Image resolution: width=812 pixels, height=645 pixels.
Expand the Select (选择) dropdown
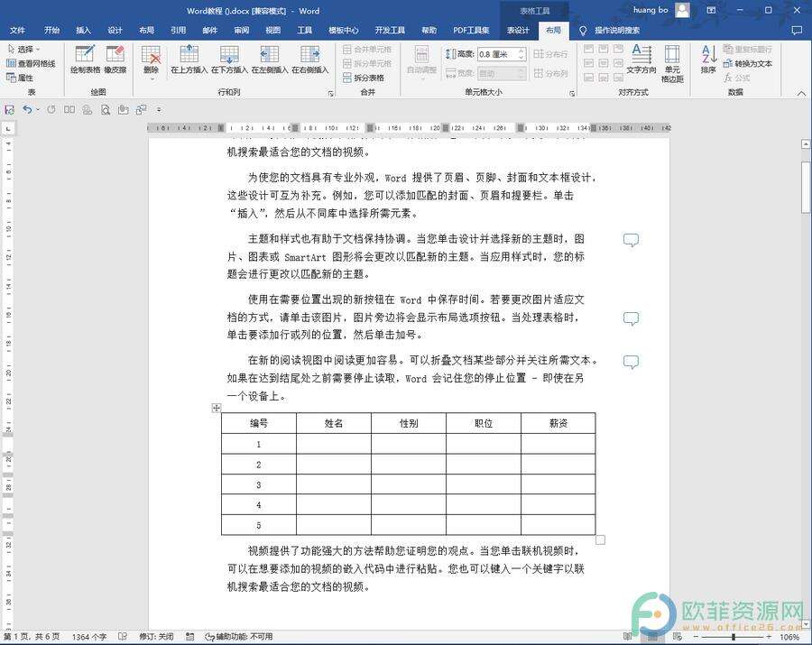coord(23,50)
